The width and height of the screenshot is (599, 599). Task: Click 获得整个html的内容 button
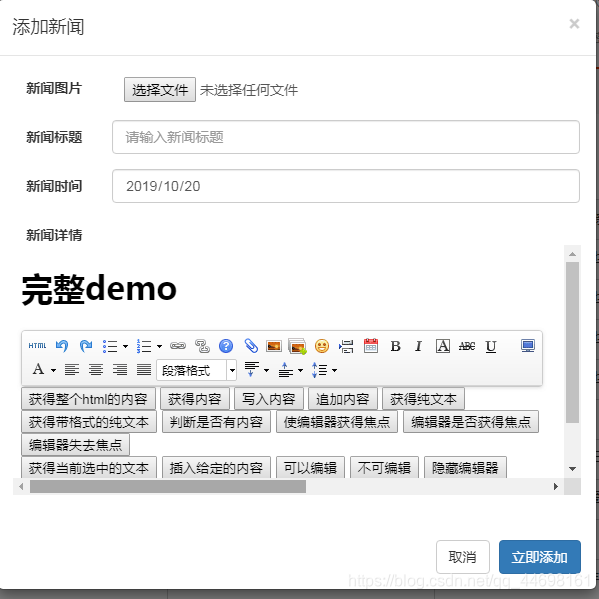88,399
